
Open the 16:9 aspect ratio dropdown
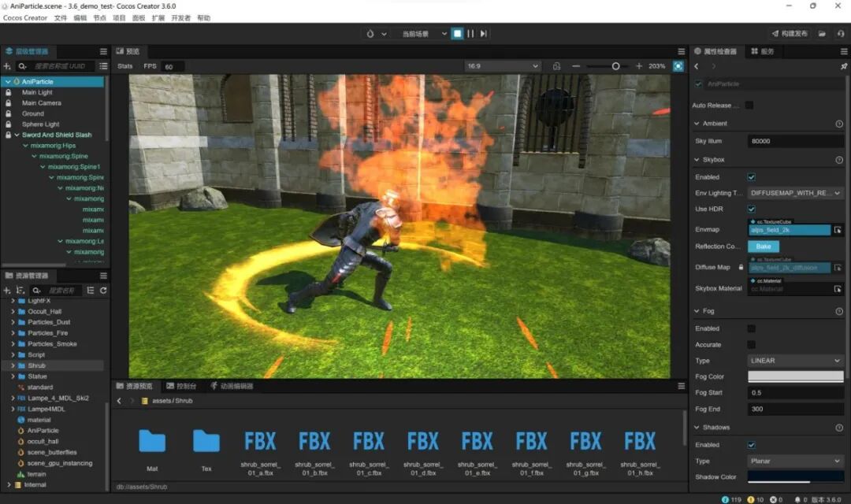(503, 66)
